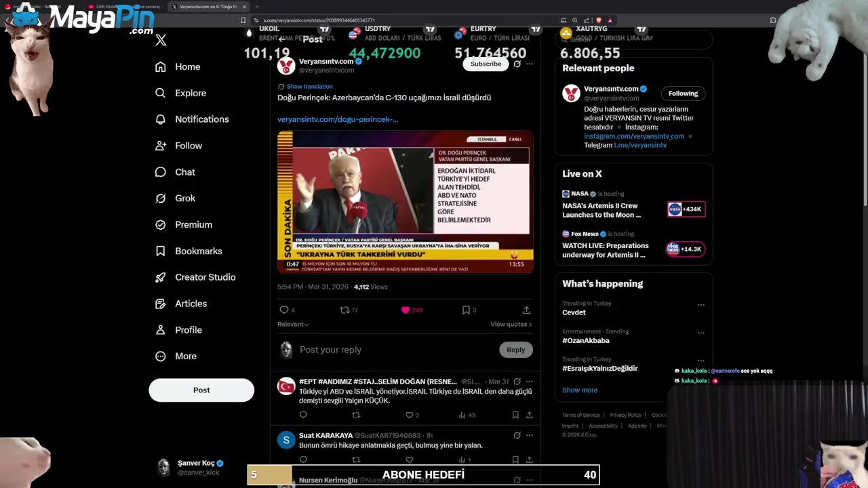This screenshot has height=488, width=868.
Task: Open the main post's three-dot menu
Action: (530, 64)
